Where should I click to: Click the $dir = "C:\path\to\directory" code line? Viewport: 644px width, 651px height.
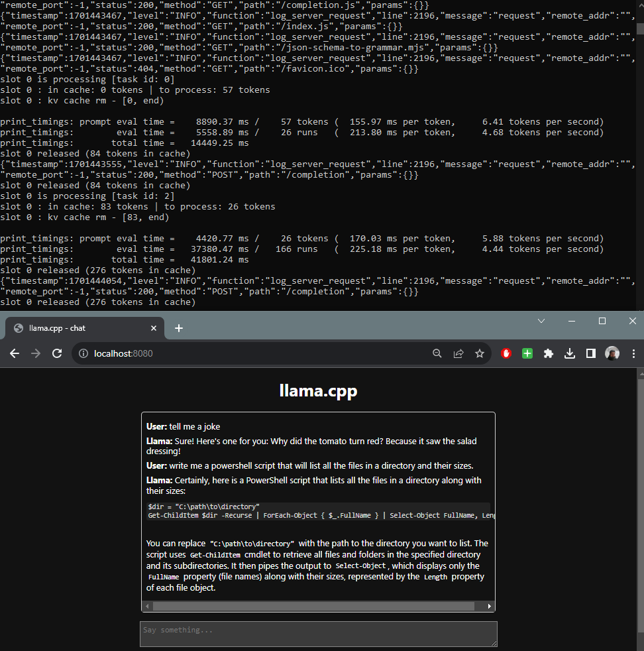[x=203, y=506]
